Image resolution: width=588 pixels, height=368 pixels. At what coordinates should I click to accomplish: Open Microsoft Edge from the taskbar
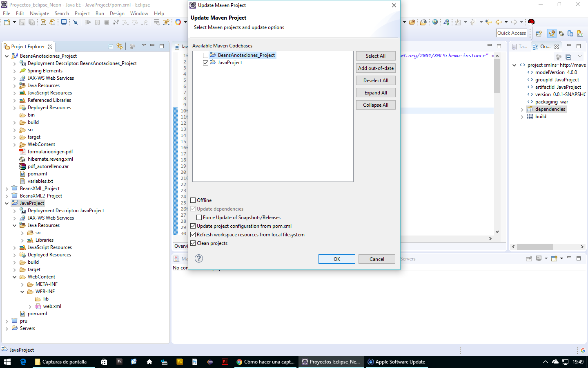pyautogui.click(x=23, y=362)
